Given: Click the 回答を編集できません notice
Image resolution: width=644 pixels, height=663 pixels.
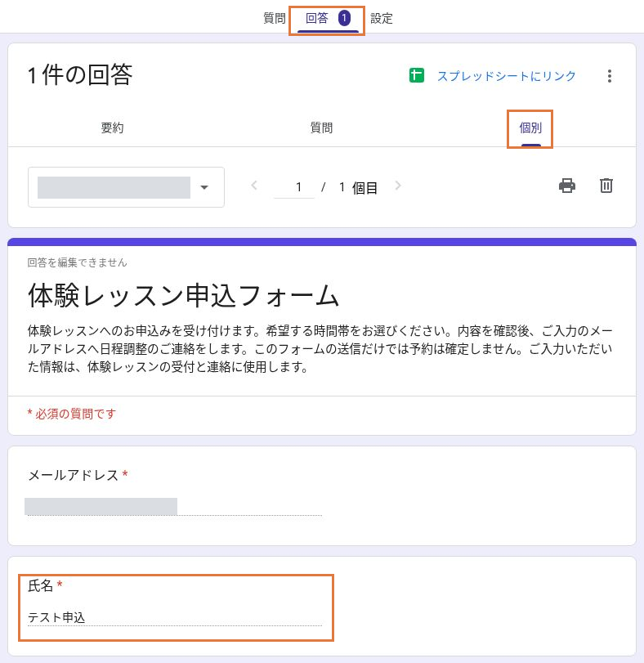Looking at the screenshot, I should 78,262.
